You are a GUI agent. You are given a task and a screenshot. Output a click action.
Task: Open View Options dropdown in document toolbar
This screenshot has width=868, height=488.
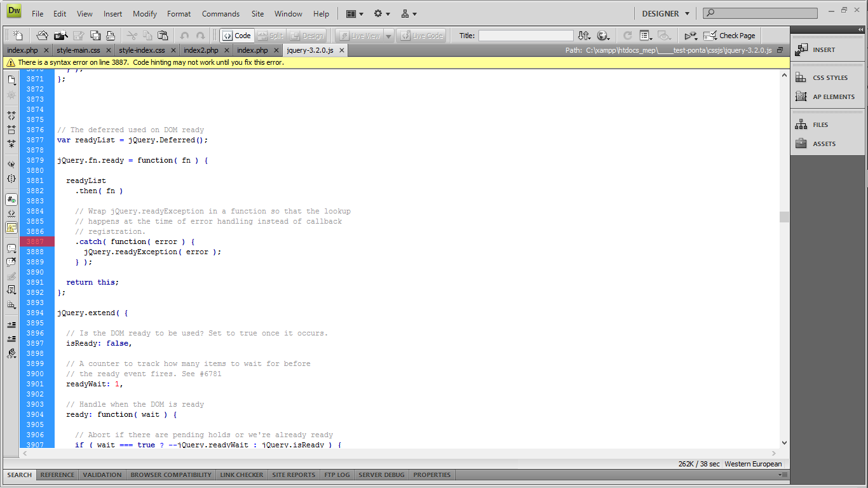point(646,36)
